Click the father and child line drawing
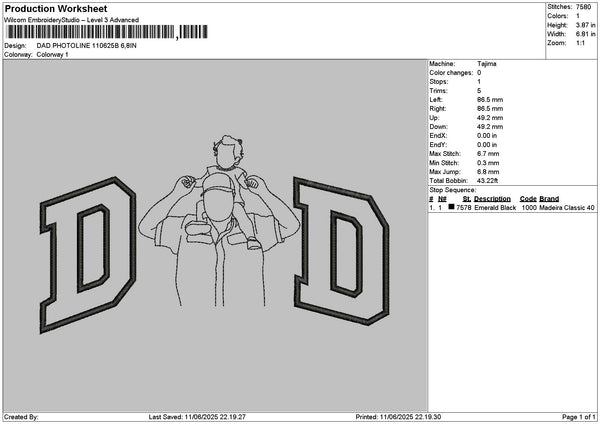Screen dimensions: 600x424 coord(220,221)
